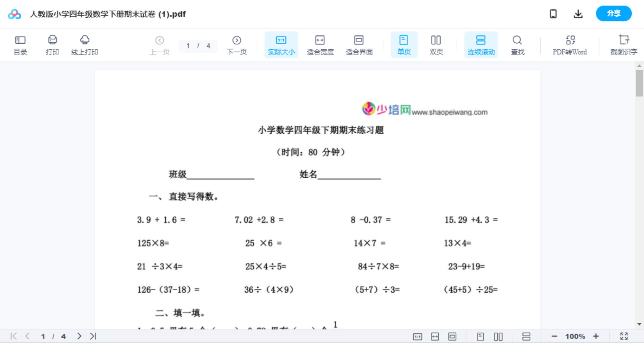This screenshot has height=343, width=644.
Task: Go to next page with 下一页
Action: (237, 45)
